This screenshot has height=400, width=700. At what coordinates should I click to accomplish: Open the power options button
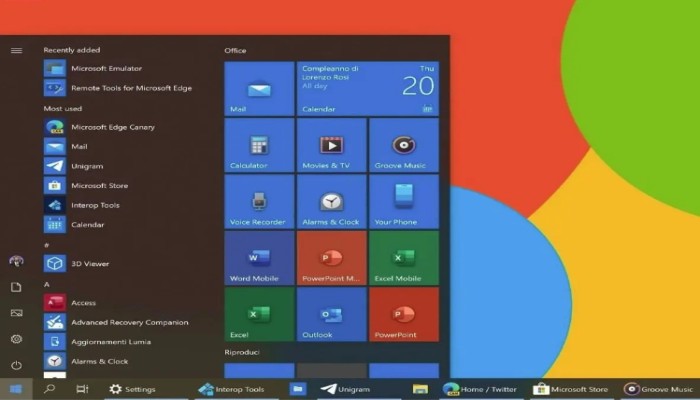pos(17,365)
